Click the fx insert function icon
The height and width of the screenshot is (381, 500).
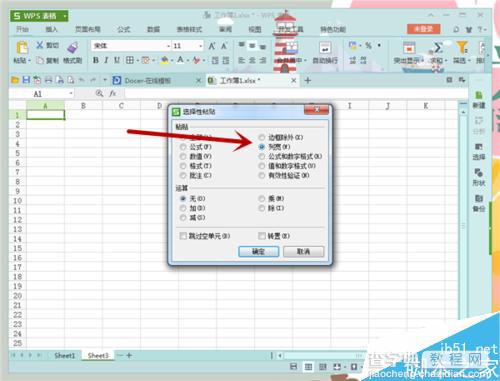click(113, 93)
